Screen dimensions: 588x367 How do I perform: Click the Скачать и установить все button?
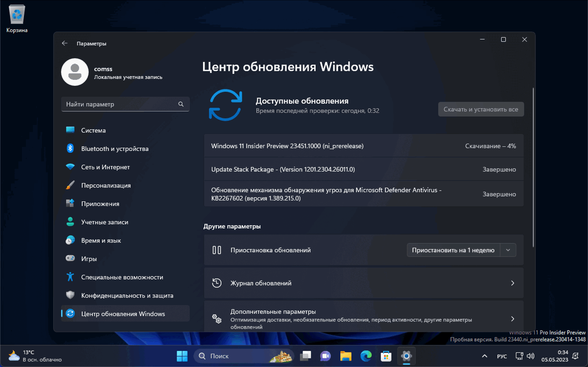point(481,109)
